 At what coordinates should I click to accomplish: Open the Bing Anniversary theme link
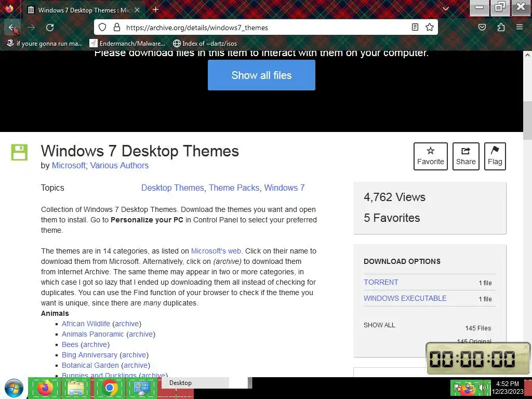[89, 355]
